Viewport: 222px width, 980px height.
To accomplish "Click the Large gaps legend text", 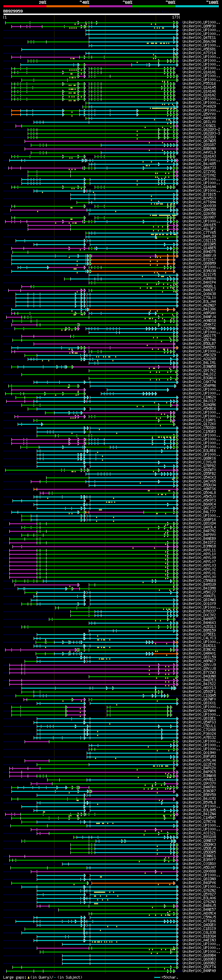I will tap(43, 977).
